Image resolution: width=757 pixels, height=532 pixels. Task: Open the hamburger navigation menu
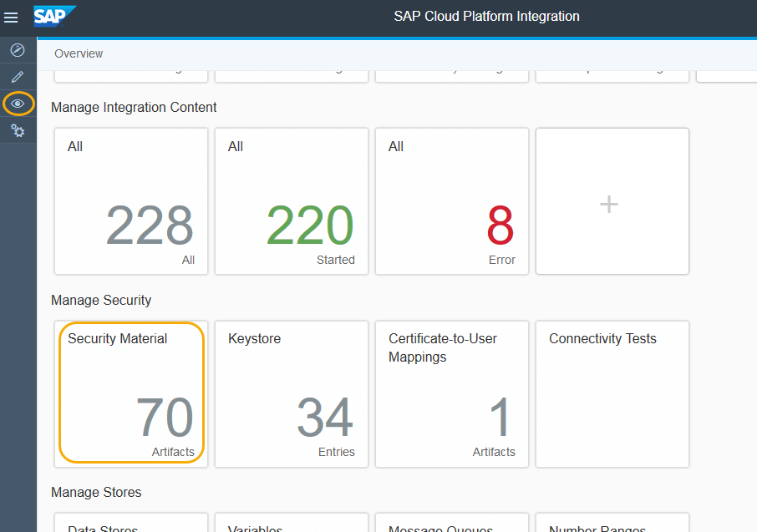point(11,18)
